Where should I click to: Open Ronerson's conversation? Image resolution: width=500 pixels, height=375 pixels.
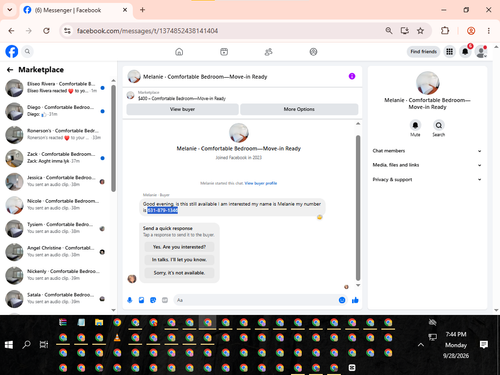click(x=56, y=134)
